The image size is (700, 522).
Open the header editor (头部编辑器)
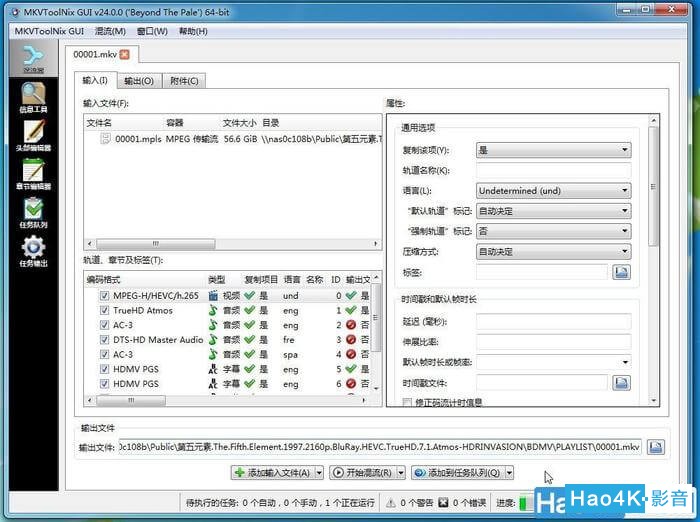pyautogui.click(x=33, y=136)
